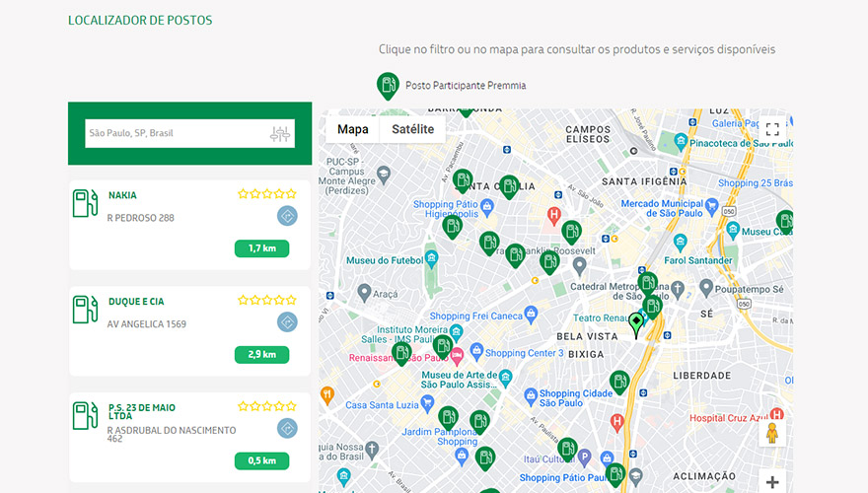
Task: Zoom in with the map plus button
Action: tap(772, 482)
